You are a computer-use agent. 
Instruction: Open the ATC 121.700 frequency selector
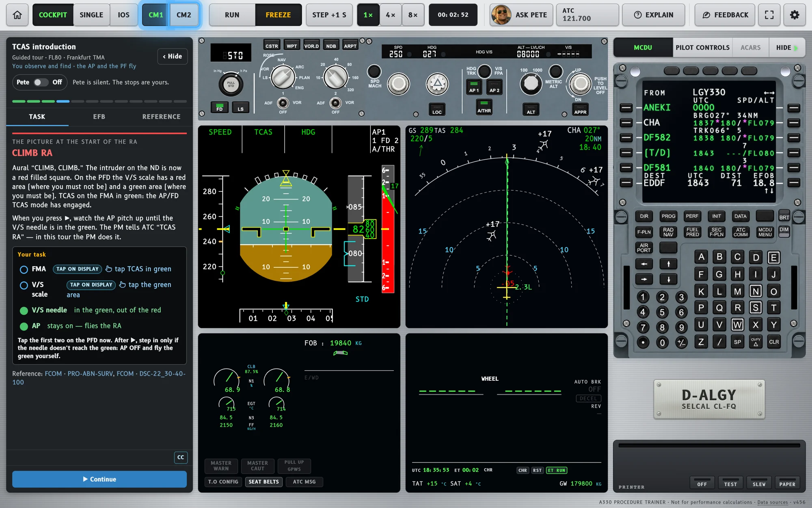click(x=587, y=15)
